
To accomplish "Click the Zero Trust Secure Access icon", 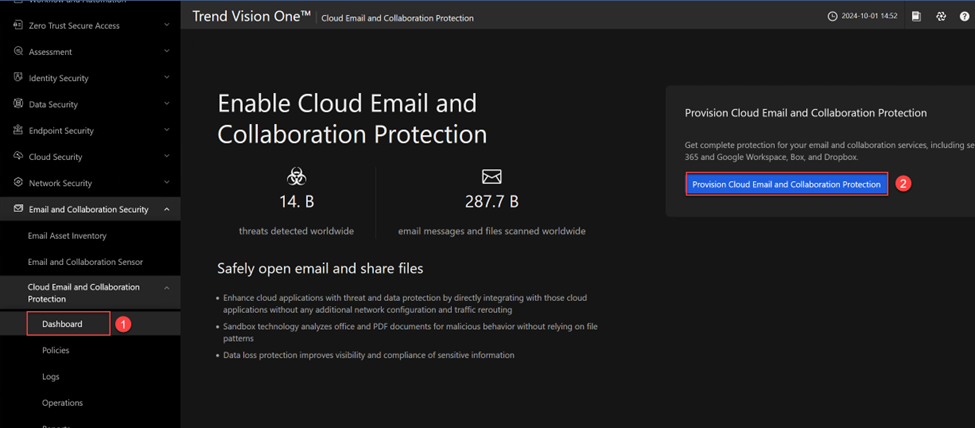I will click(18, 26).
